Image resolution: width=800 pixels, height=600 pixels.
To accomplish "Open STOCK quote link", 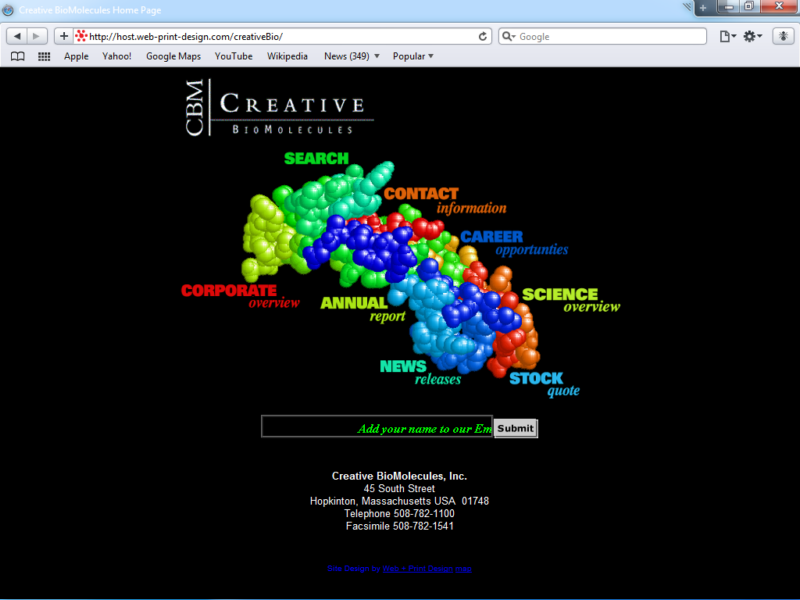I will [x=544, y=385].
